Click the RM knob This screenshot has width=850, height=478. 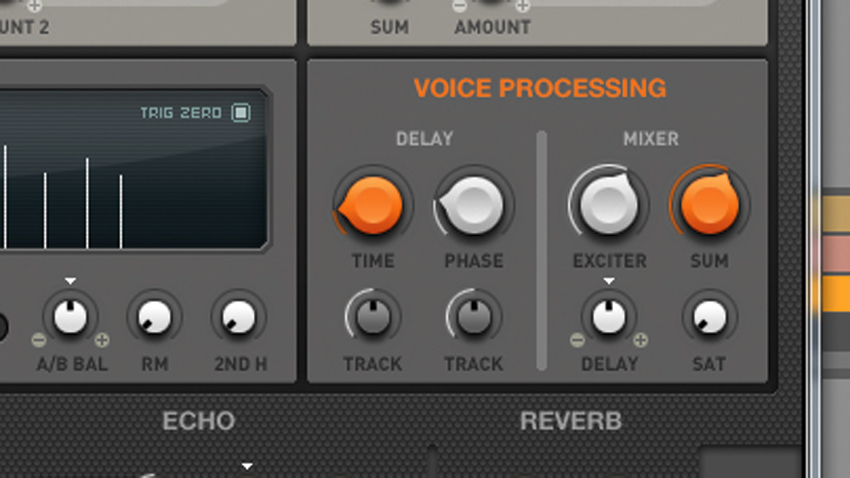[x=154, y=317]
